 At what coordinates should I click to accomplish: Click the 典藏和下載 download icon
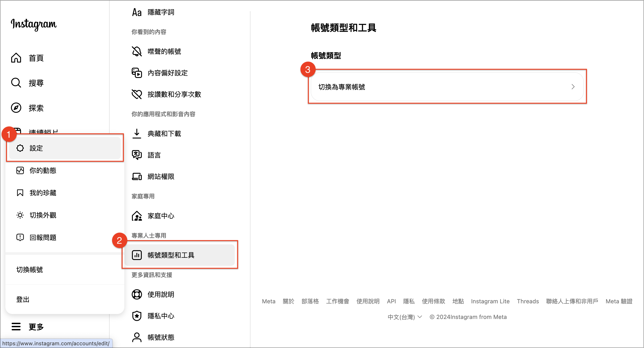pyautogui.click(x=137, y=134)
